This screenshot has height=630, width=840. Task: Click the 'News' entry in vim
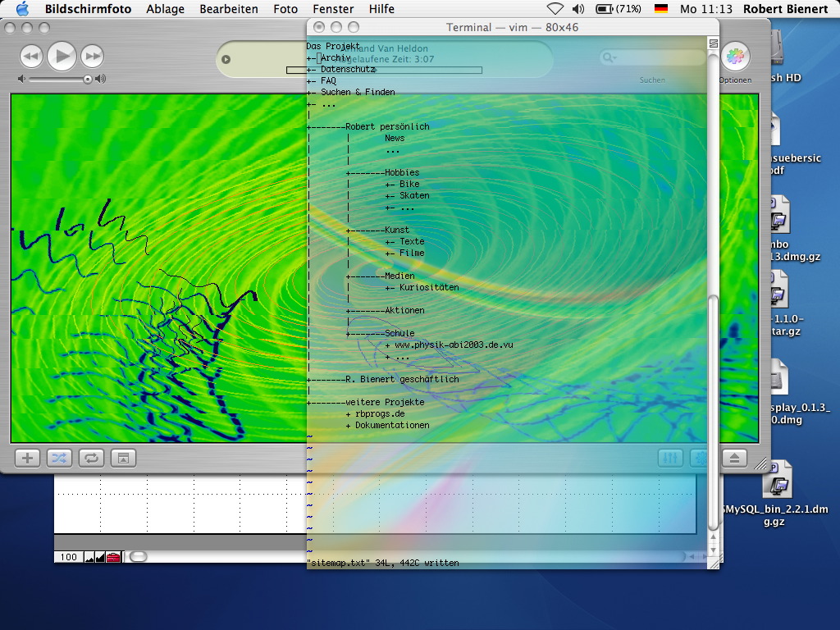pos(395,138)
